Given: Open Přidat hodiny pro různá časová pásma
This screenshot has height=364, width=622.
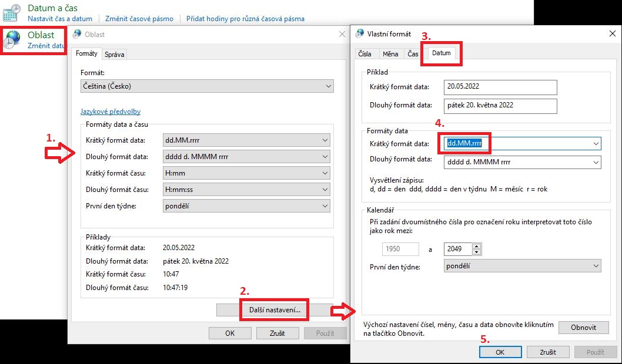Looking at the screenshot, I should click(x=245, y=19).
